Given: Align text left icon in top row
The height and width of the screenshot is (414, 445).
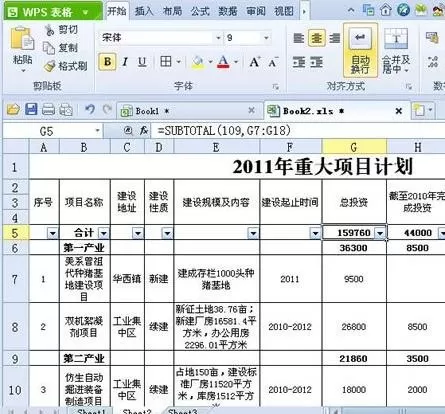Looking at the screenshot, I should point(299,38).
